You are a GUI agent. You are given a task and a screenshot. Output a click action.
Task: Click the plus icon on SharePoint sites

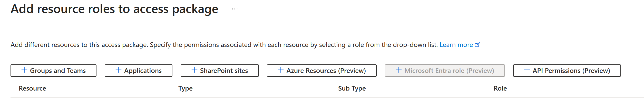[x=194, y=70]
